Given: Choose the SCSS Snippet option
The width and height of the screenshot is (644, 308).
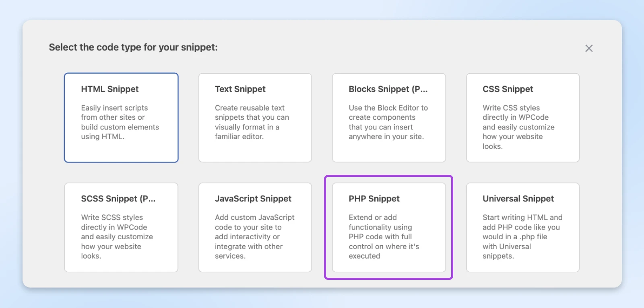Looking at the screenshot, I should (121, 227).
